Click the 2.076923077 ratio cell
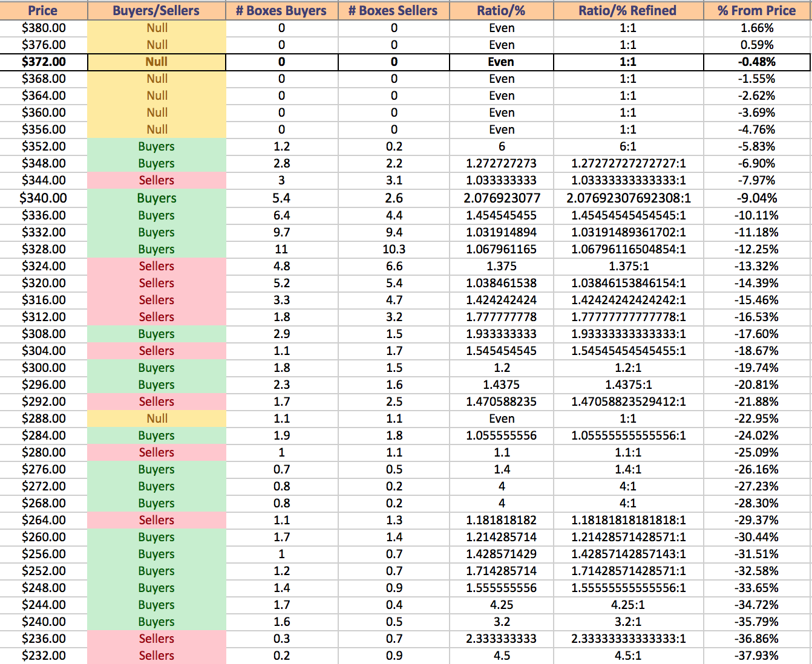This screenshot has height=664, width=812. [x=502, y=198]
